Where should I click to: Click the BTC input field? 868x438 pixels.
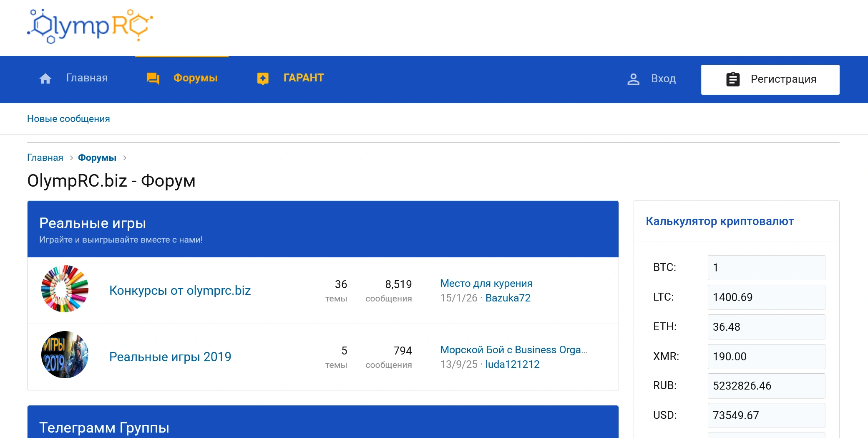(766, 268)
